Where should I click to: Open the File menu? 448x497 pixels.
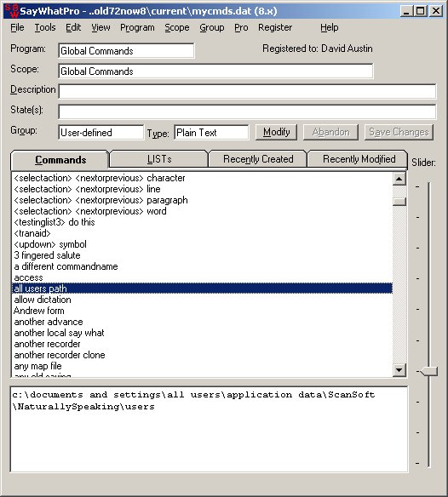pos(17,27)
